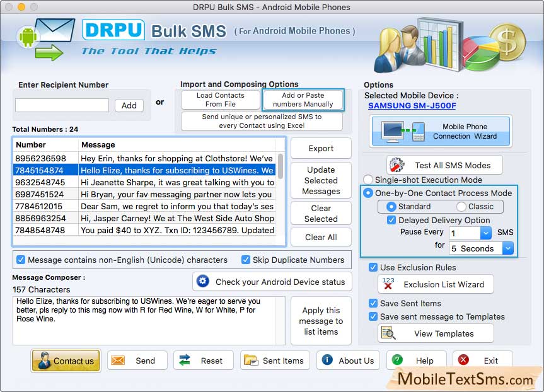Select Single-shot Execution Mode radio button
The width and height of the screenshot is (544, 392).
coord(367,180)
